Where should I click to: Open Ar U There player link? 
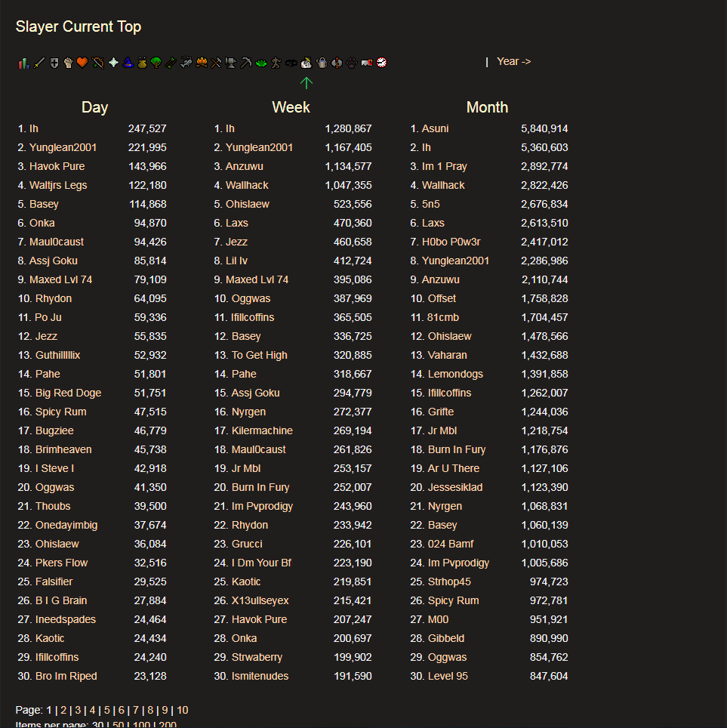(454, 468)
